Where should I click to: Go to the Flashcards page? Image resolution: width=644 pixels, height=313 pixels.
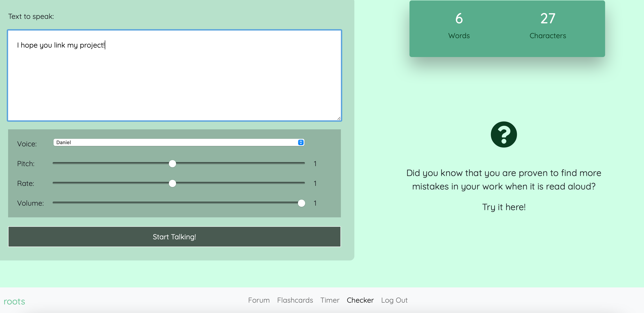[295, 300]
